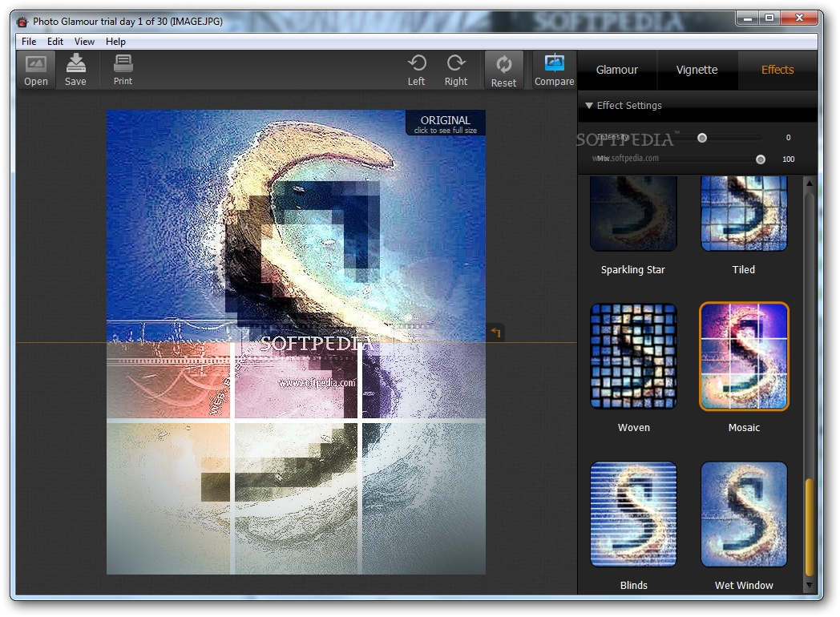The height and width of the screenshot is (617, 840).
Task: Apply the Wet Window effect thumbnail
Action: (x=744, y=514)
